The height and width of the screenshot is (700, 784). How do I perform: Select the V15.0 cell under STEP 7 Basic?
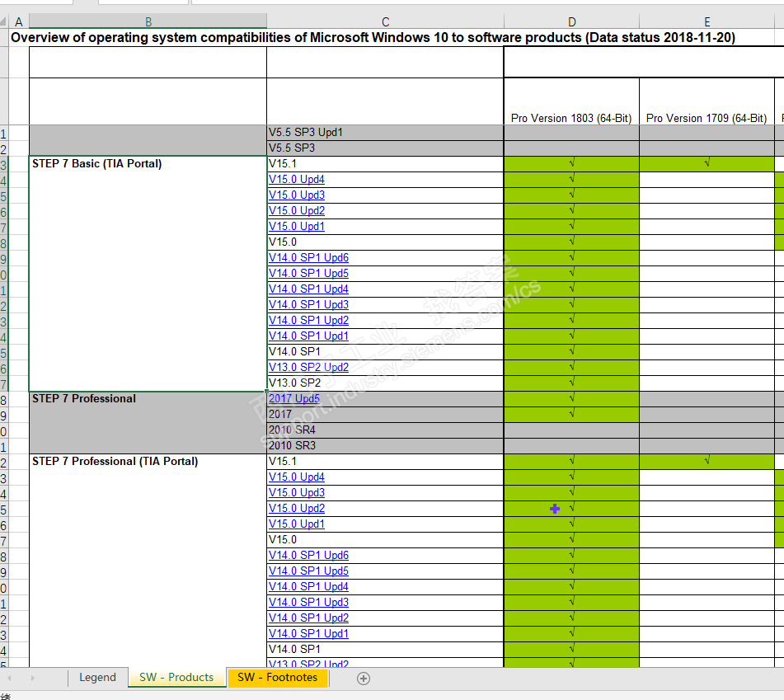385,242
